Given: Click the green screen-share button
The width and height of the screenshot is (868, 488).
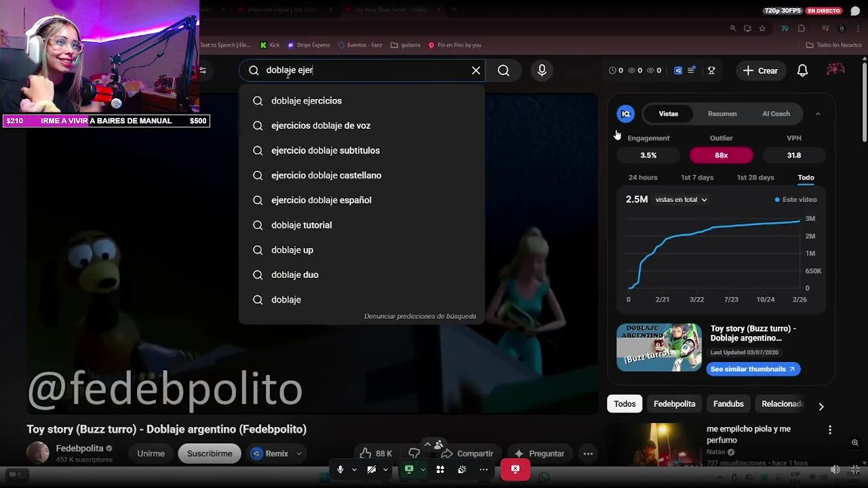Looking at the screenshot, I should click(x=410, y=469).
